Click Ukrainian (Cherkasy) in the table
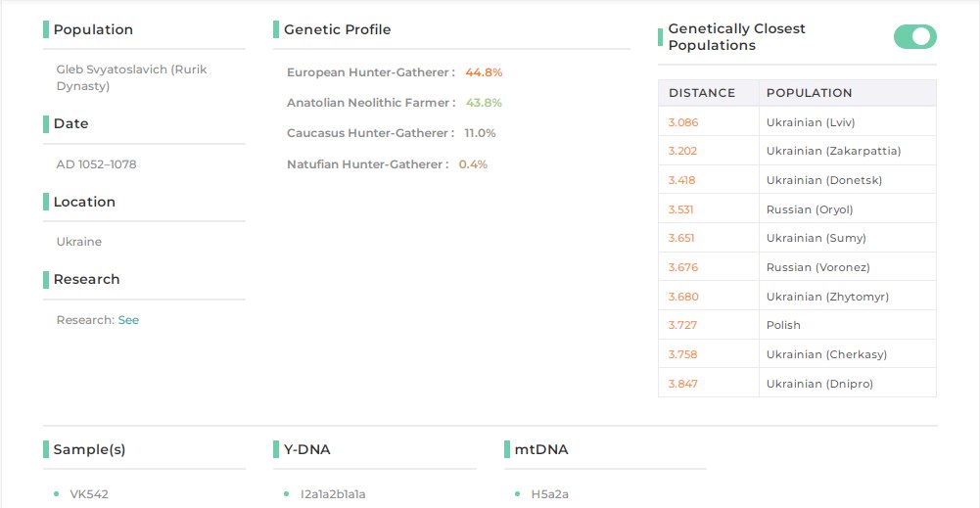The height and width of the screenshot is (508, 980). (825, 354)
